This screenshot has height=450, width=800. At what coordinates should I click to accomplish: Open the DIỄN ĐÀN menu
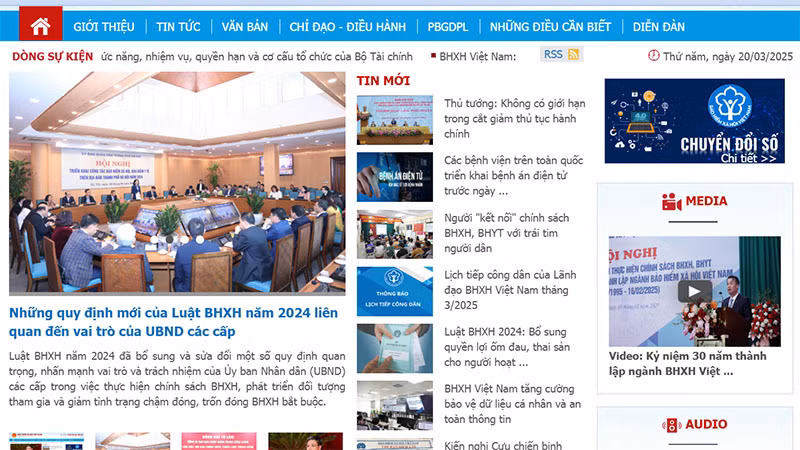click(x=659, y=27)
